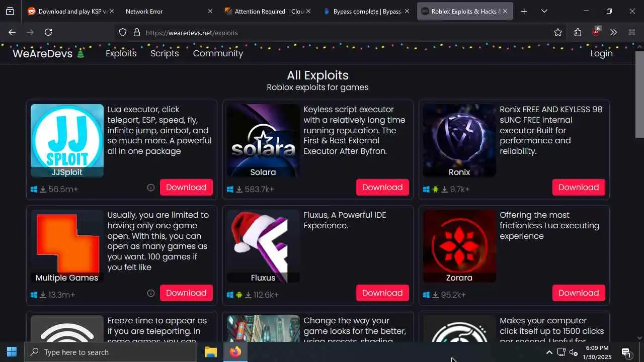Click the WeAreDevs logo link

point(48,53)
